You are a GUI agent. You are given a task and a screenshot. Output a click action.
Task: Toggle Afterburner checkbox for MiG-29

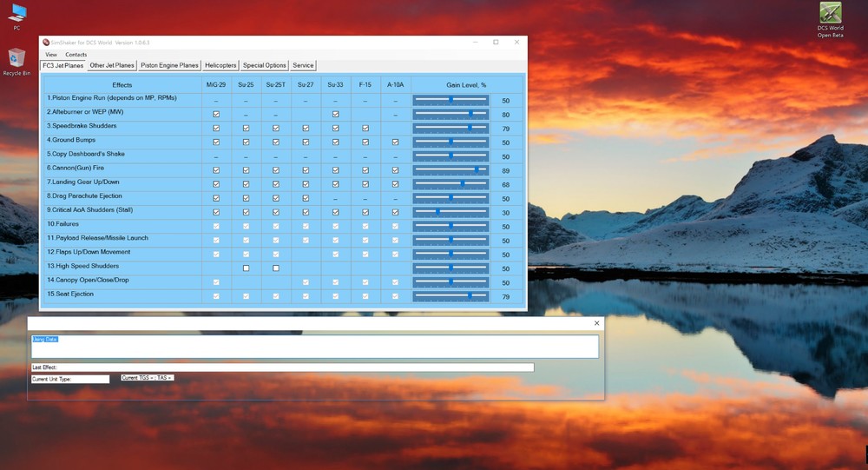tap(216, 114)
